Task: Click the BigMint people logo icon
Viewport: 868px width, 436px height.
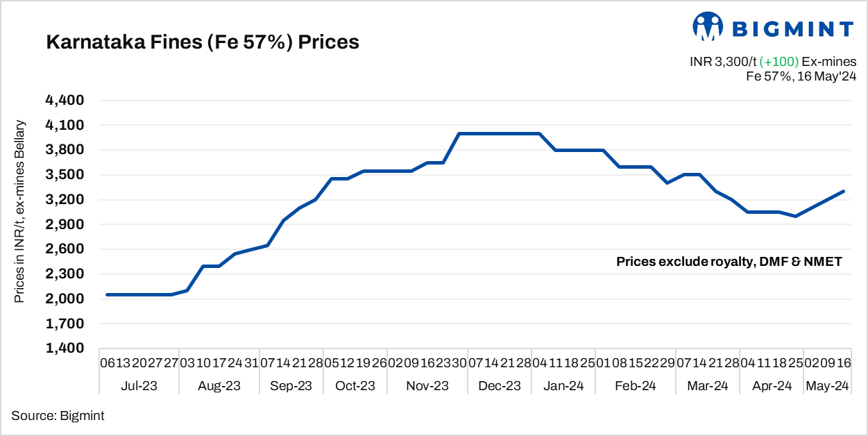Action: click(708, 27)
